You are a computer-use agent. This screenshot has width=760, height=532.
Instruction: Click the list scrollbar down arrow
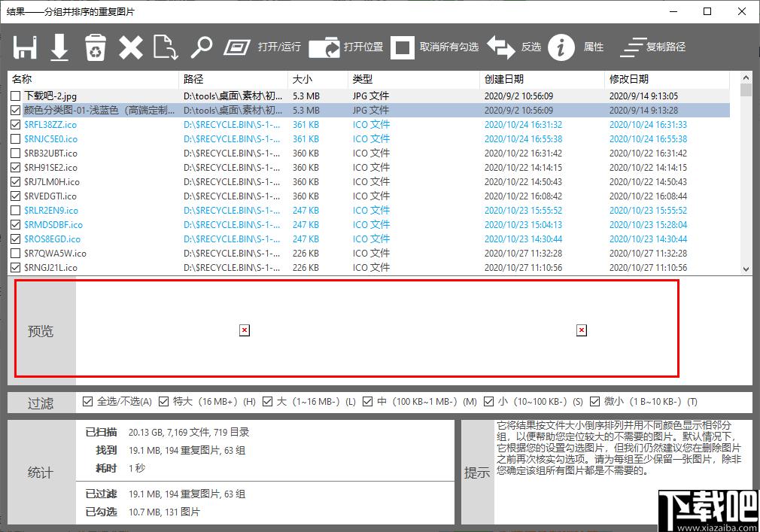pos(746,269)
